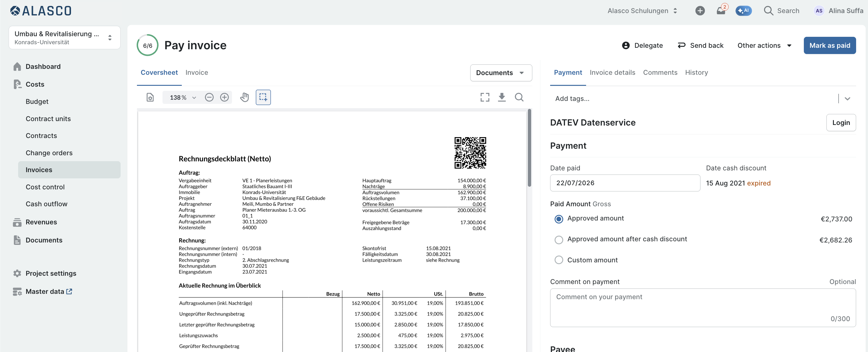
Task: Go to Budget in the sidebar
Action: coord(37,102)
